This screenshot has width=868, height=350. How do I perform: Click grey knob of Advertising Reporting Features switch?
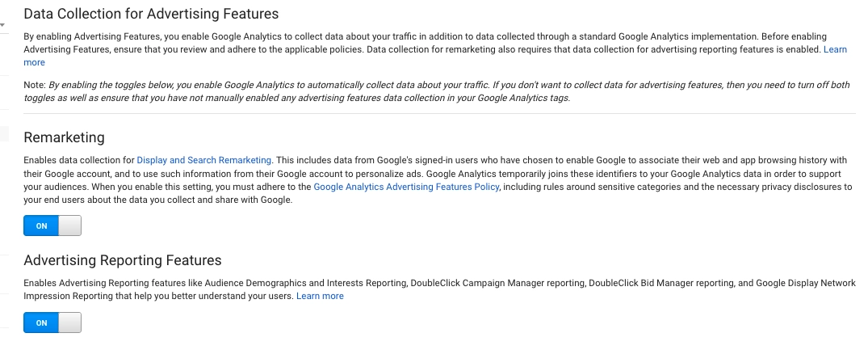coord(70,323)
